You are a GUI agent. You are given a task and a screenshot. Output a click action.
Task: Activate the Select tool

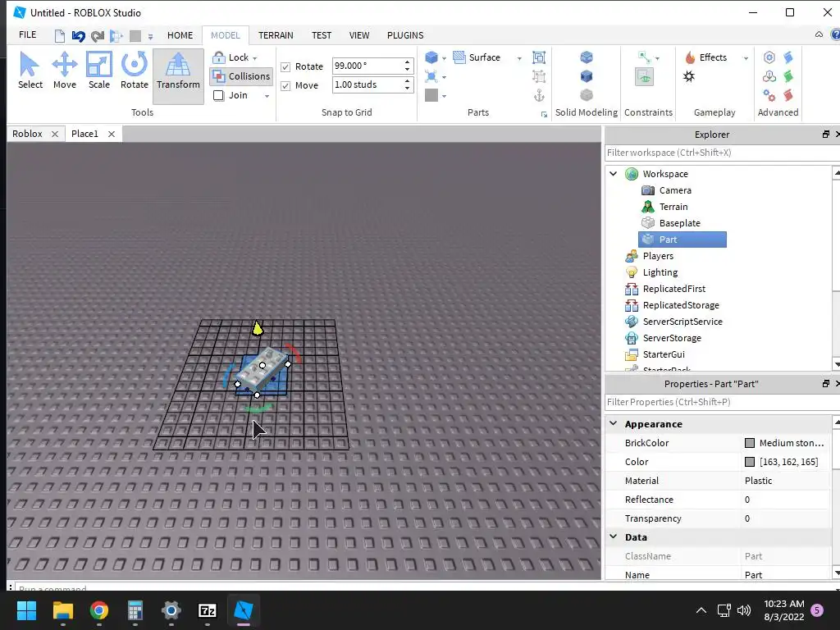(x=30, y=71)
